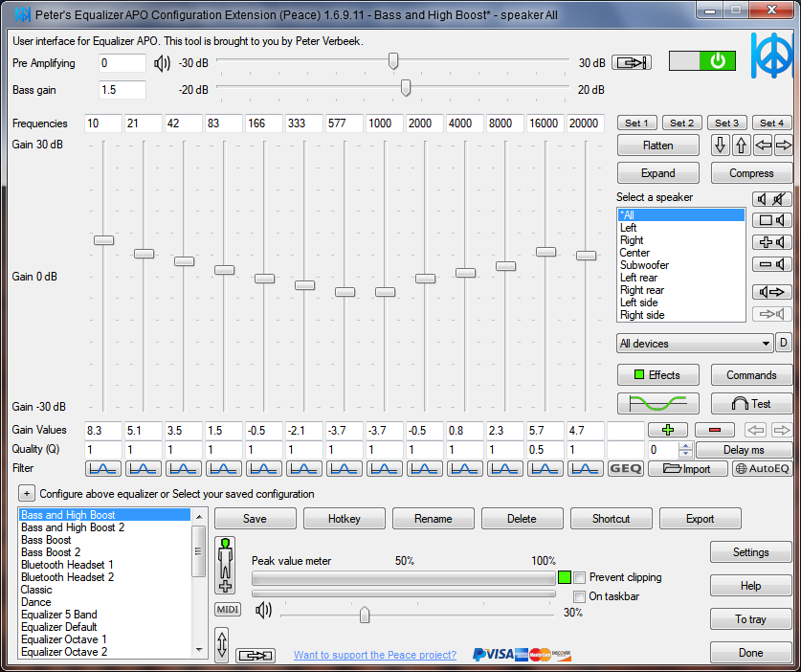This screenshot has width=801, height=672.
Task: Click the pre-amplifying speaker icon
Action: 162,63
